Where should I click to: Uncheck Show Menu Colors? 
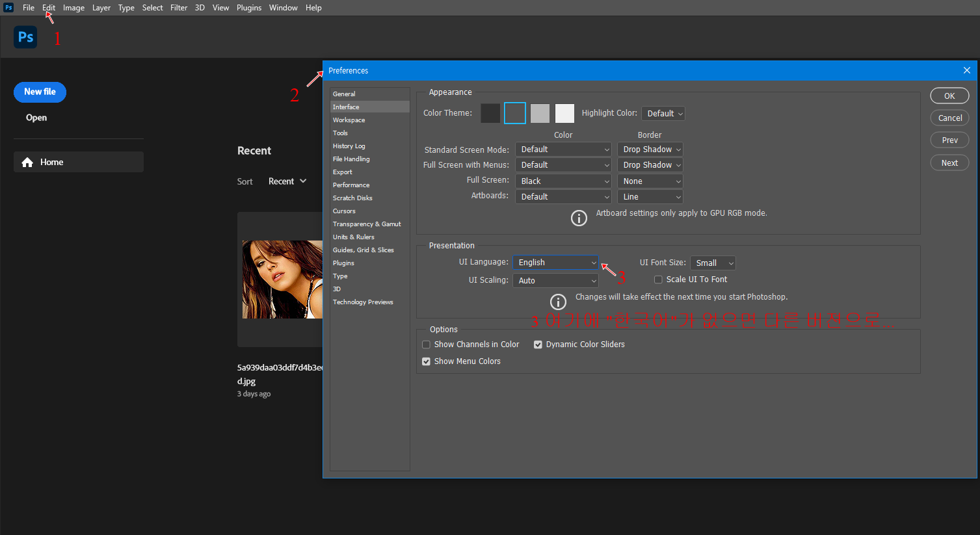(x=427, y=361)
